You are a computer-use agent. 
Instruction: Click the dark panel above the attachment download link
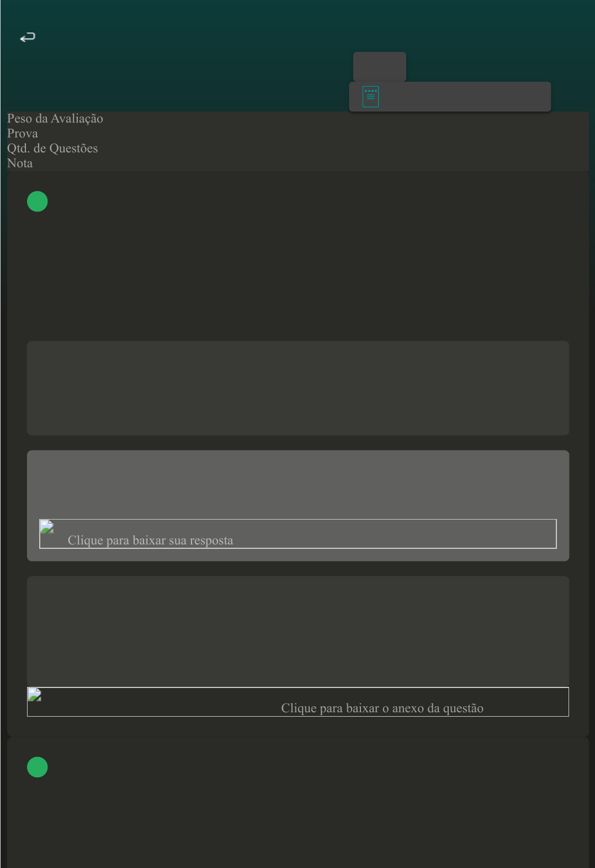pos(298,631)
